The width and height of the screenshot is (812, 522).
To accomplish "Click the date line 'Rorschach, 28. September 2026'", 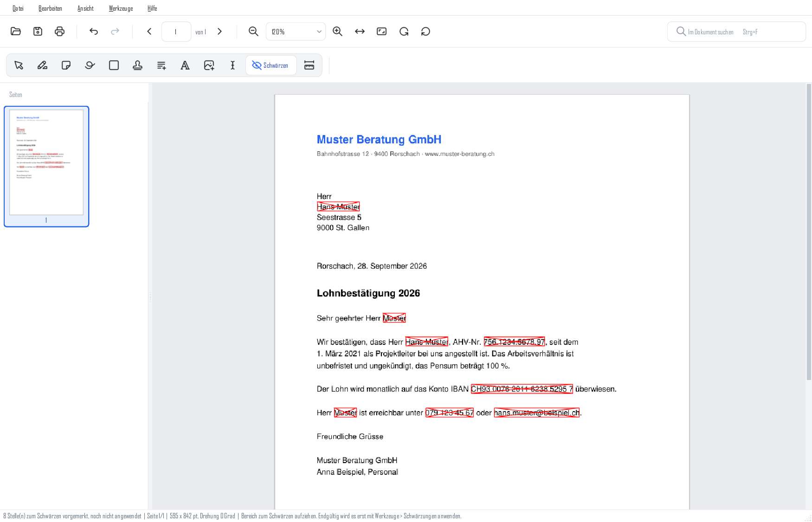I will [x=372, y=266].
